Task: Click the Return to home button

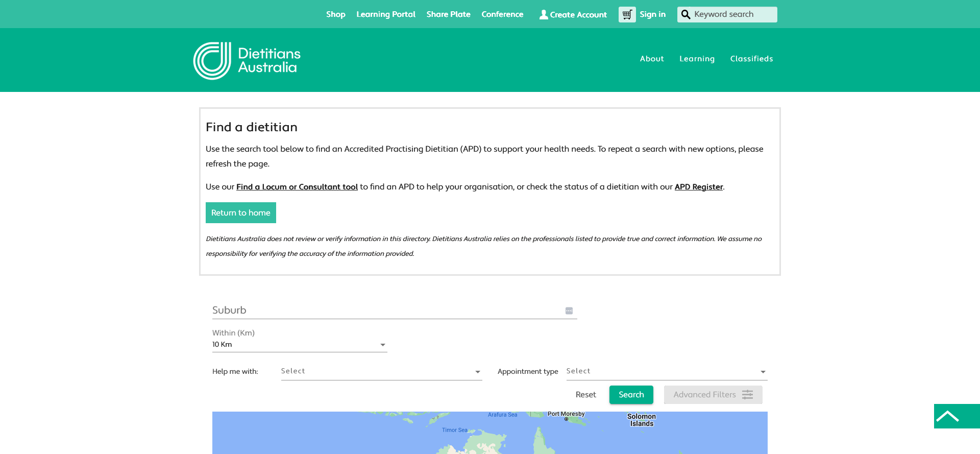Action: point(241,213)
